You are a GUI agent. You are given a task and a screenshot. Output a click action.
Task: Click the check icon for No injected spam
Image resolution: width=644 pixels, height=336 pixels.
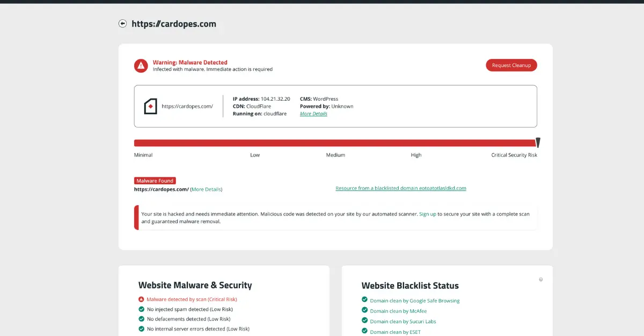coord(141,309)
